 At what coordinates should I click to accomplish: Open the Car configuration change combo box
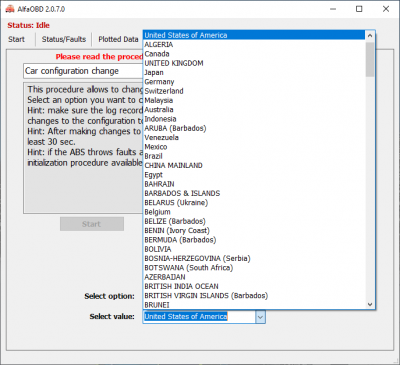[83, 71]
